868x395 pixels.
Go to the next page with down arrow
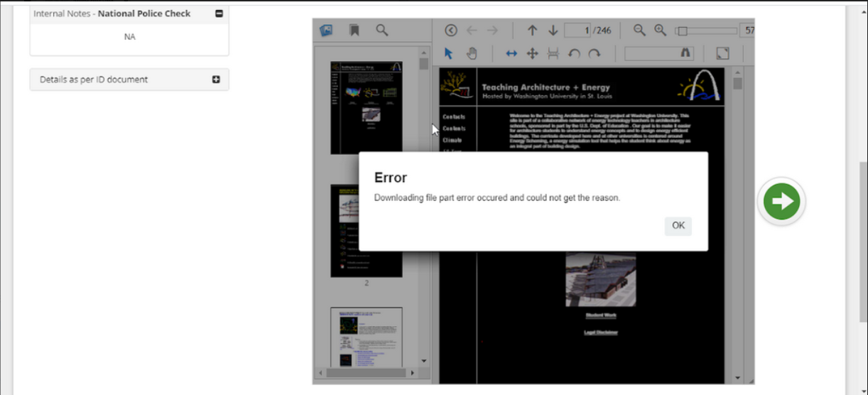pos(553,30)
